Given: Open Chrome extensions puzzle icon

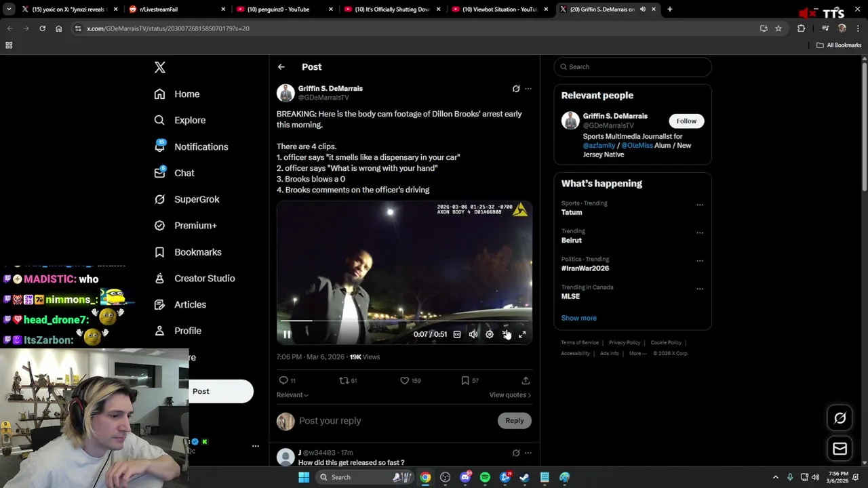Looking at the screenshot, I should [801, 28].
